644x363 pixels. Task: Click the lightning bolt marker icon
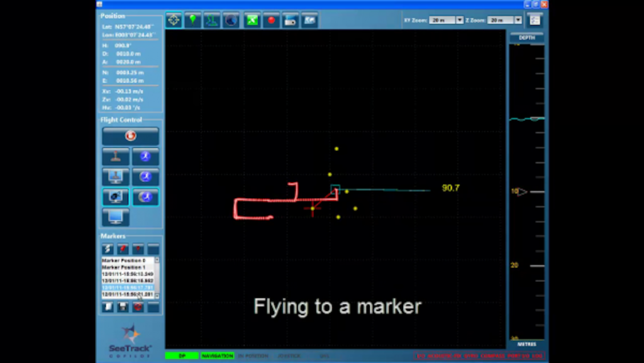[x=108, y=249]
